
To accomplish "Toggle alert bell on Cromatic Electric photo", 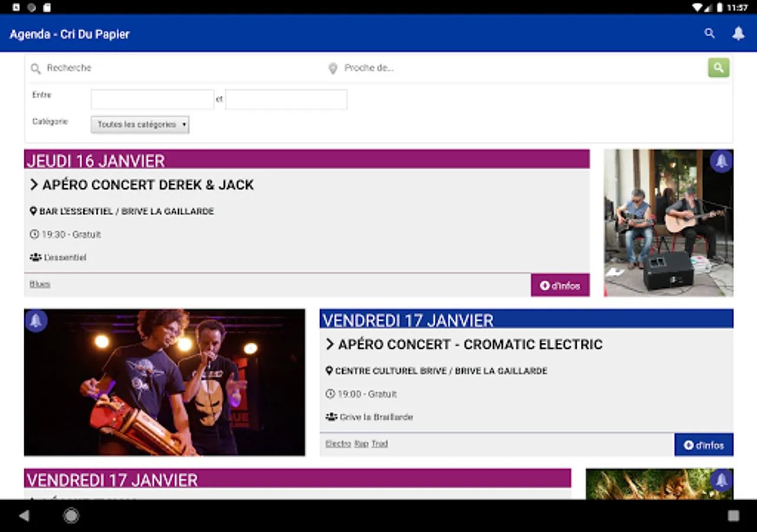I will (x=36, y=320).
